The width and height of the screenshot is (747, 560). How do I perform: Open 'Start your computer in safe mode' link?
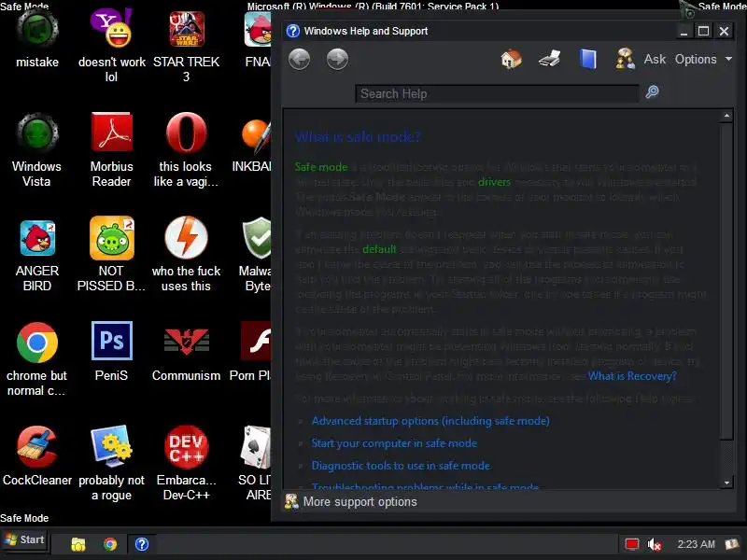pyautogui.click(x=394, y=443)
